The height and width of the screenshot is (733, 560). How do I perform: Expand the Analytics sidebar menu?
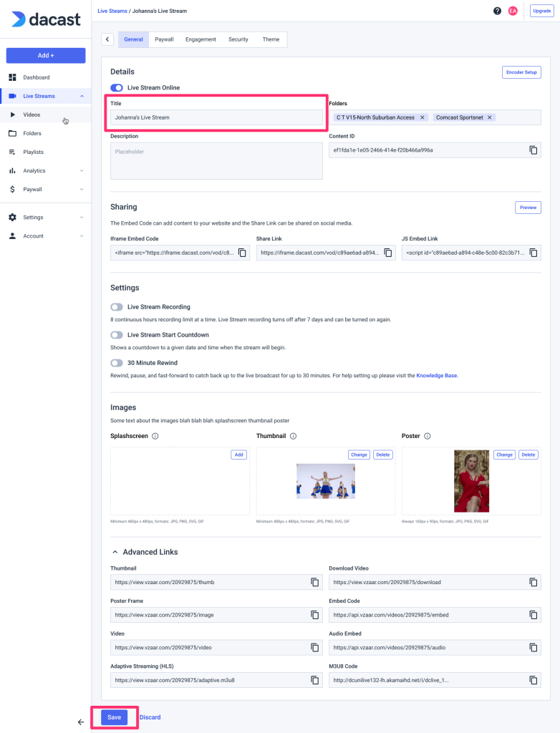pyautogui.click(x=82, y=171)
